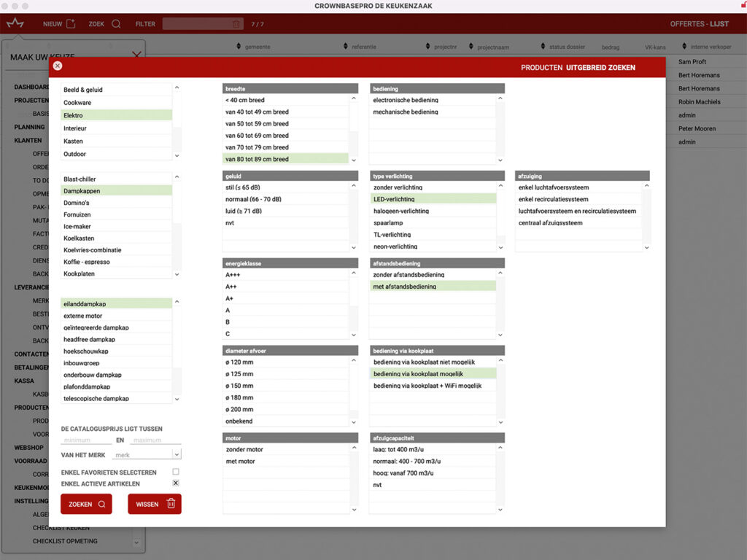Enable Enkel favorieten selecteren checkbox
Viewport: 747px width, 560px height.
click(176, 472)
